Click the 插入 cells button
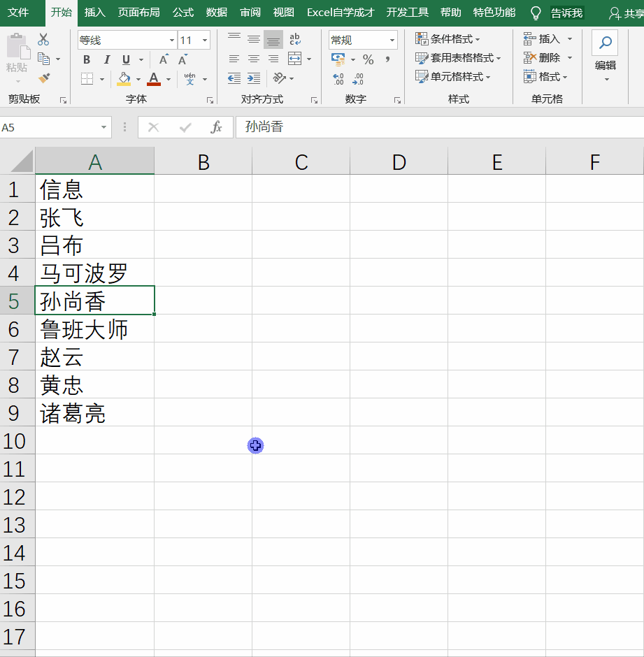 pos(548,39)
